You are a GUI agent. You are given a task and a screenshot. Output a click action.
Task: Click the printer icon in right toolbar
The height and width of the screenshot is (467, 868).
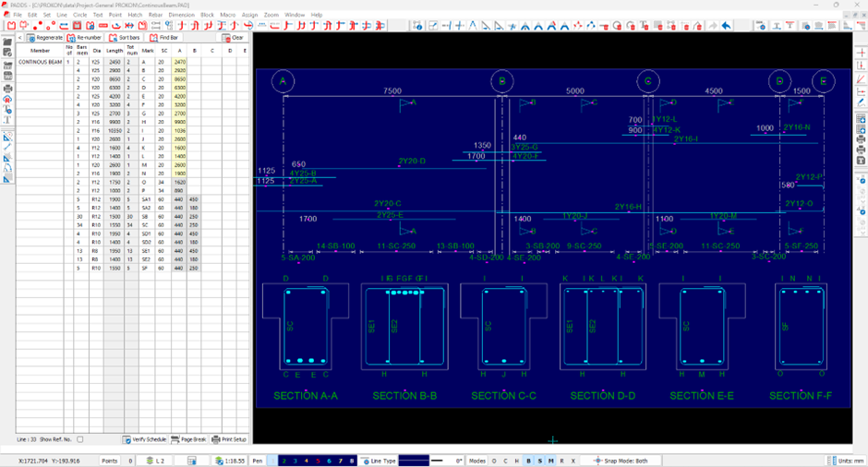861,139
